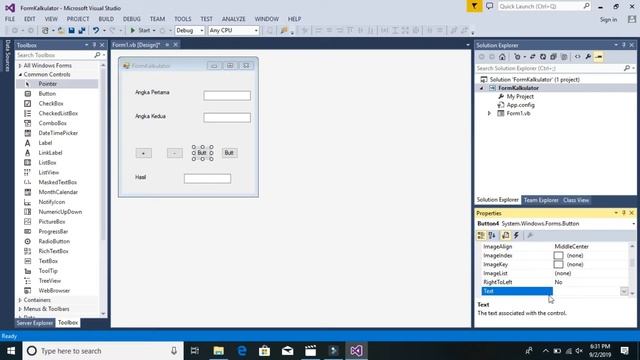
Task: Select the WebBrowser control in Toolbox
Action: 54,291
